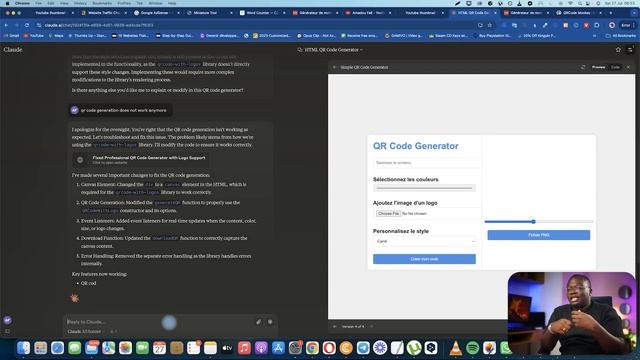Close the artifact panel
The image size is (640, 360).
tap(628, 67)
